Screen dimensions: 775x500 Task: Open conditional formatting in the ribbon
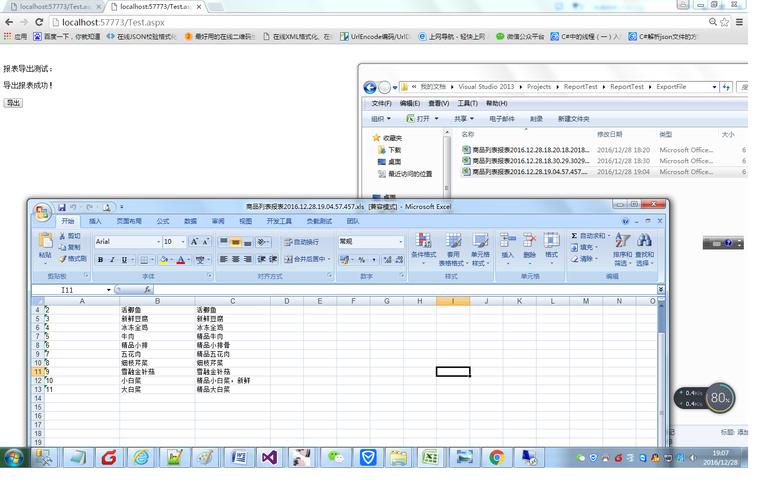pos(424,249)
